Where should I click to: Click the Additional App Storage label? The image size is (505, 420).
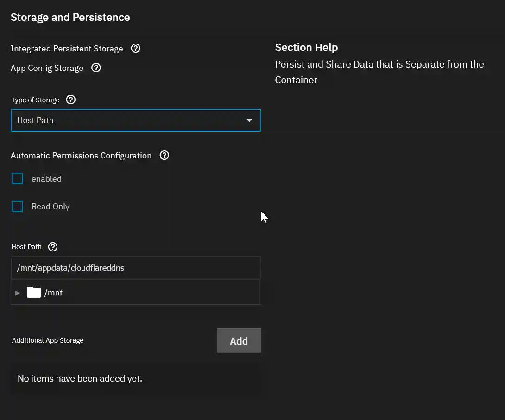click(x=47, y=340)
